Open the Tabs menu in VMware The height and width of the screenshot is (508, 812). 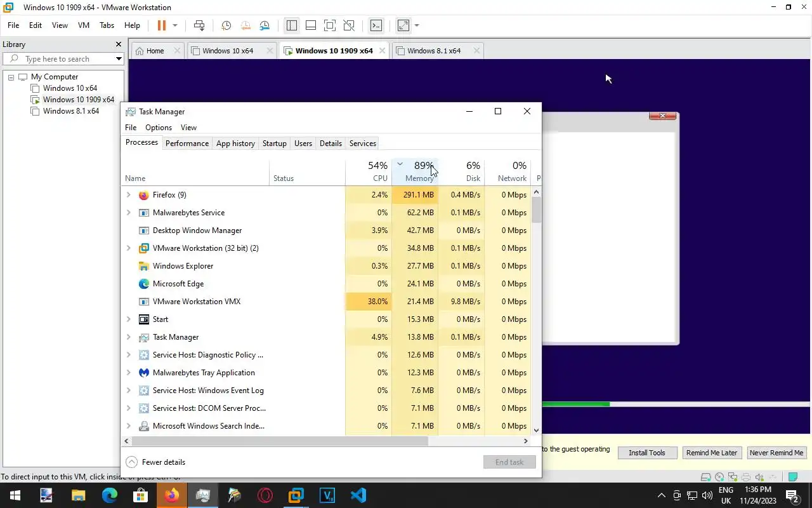(107, 25)
